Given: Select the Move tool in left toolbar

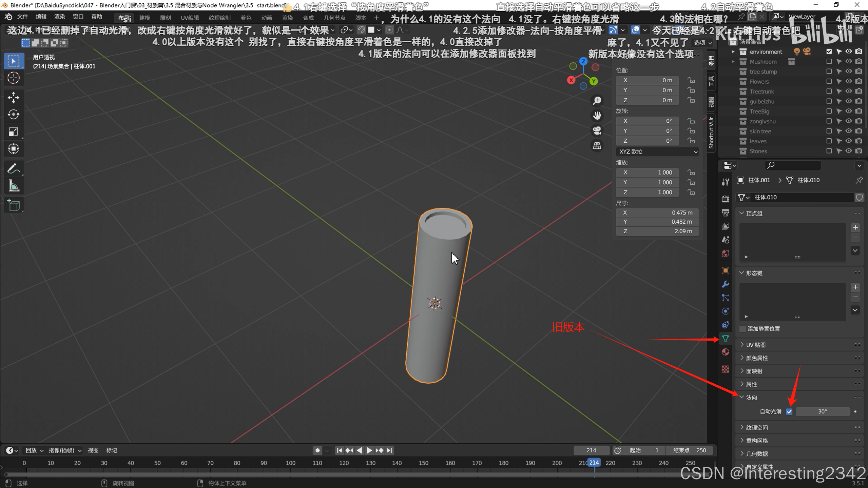Looking at the screenshot, I should click(x=14, y=98).
